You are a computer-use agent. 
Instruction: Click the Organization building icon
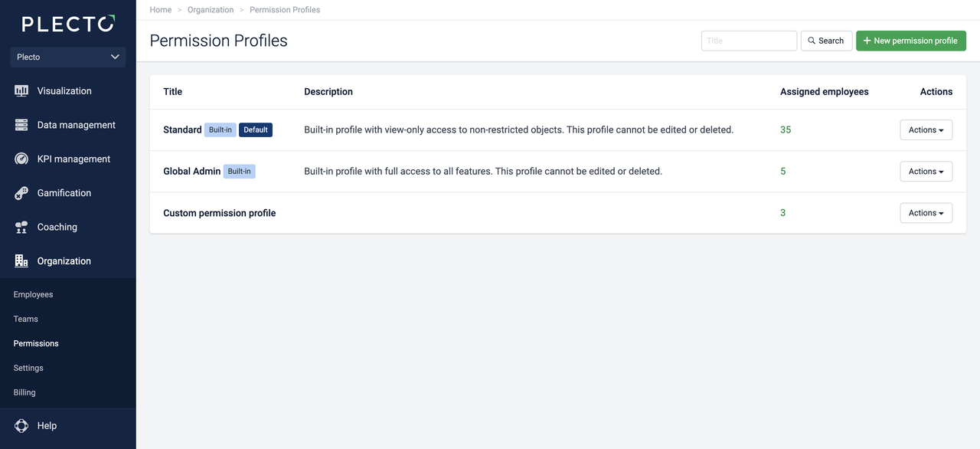(x=21, y=261)
